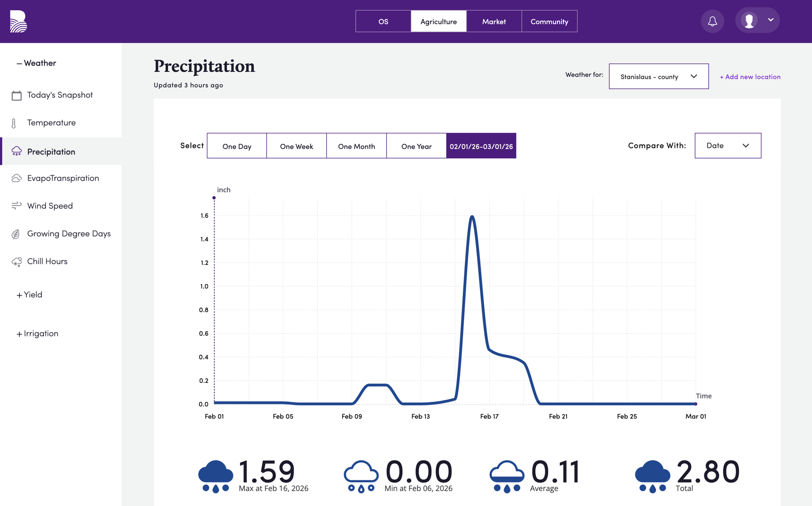This screenshot has height=506, width=812.
Task: Open the Compare With Date dropdown
Action: [x=727, y=146]
